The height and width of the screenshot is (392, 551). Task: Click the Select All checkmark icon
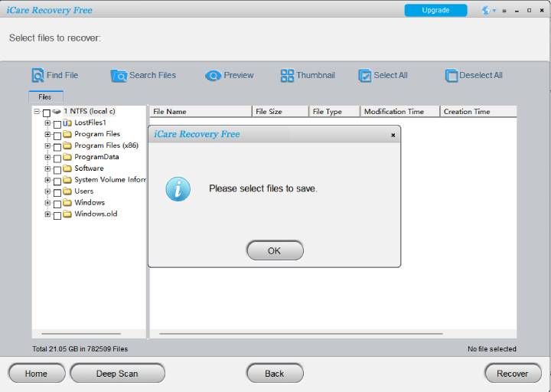click(365, 76)
